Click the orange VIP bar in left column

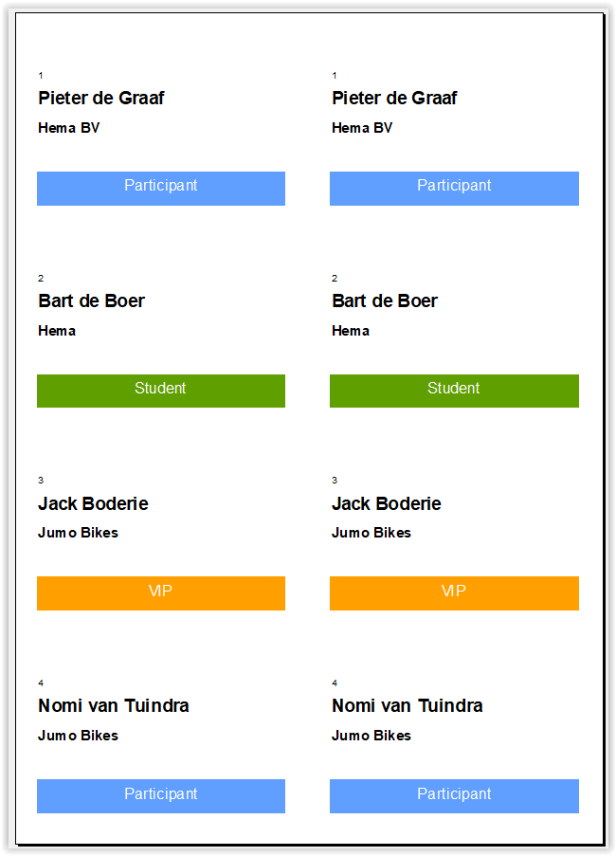[161, 592]
